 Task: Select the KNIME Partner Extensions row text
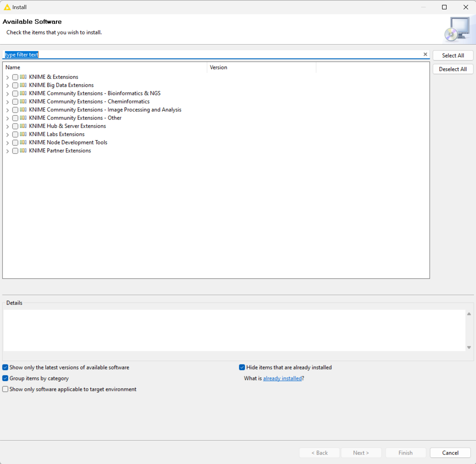pyautogui.click(x=60, y=151)
